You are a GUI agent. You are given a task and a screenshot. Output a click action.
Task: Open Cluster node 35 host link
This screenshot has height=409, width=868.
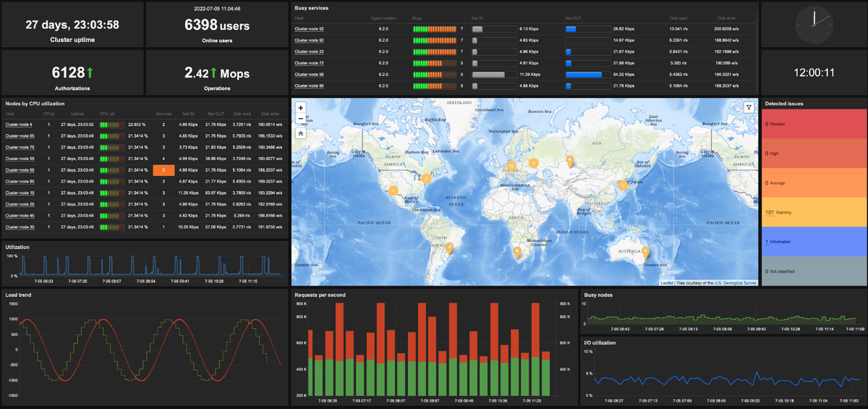coord(20,227)
